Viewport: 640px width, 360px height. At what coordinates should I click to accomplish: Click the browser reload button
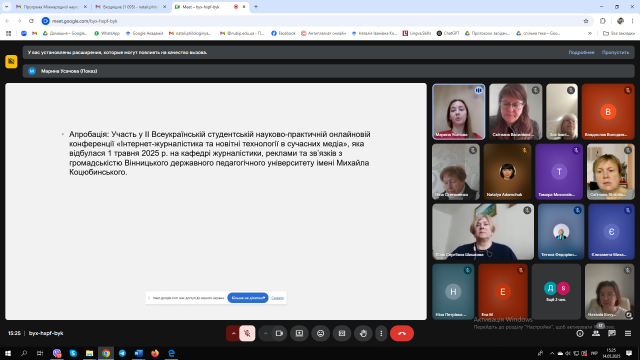click(x=31, y=21)
